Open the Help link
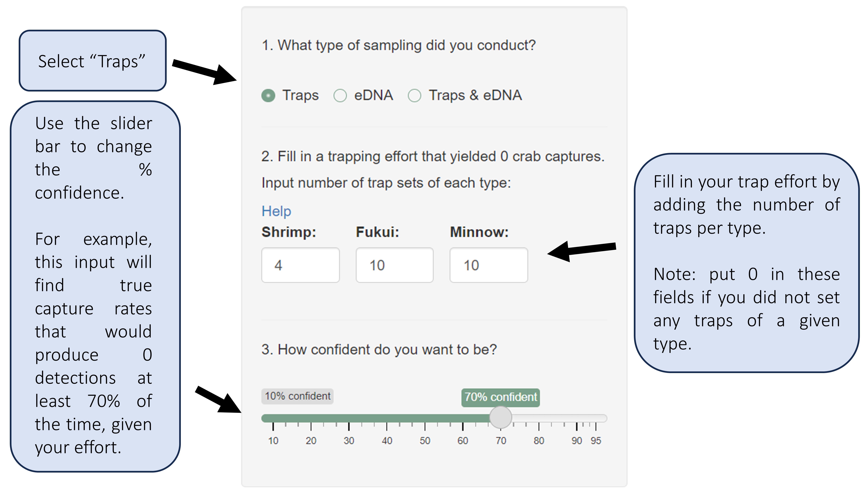Viewport: 868px width, 492px height. tap(276, 211)
